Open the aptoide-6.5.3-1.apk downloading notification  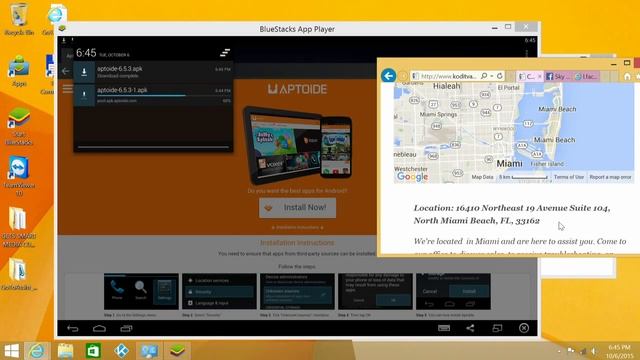[x=153, y=95]
